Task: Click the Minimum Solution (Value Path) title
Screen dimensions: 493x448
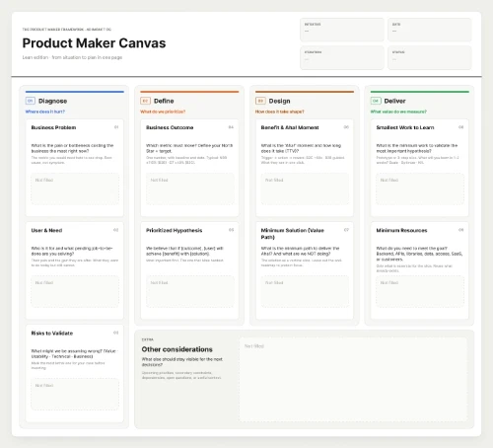Action: pyautogui.click(x=293, y=234)
